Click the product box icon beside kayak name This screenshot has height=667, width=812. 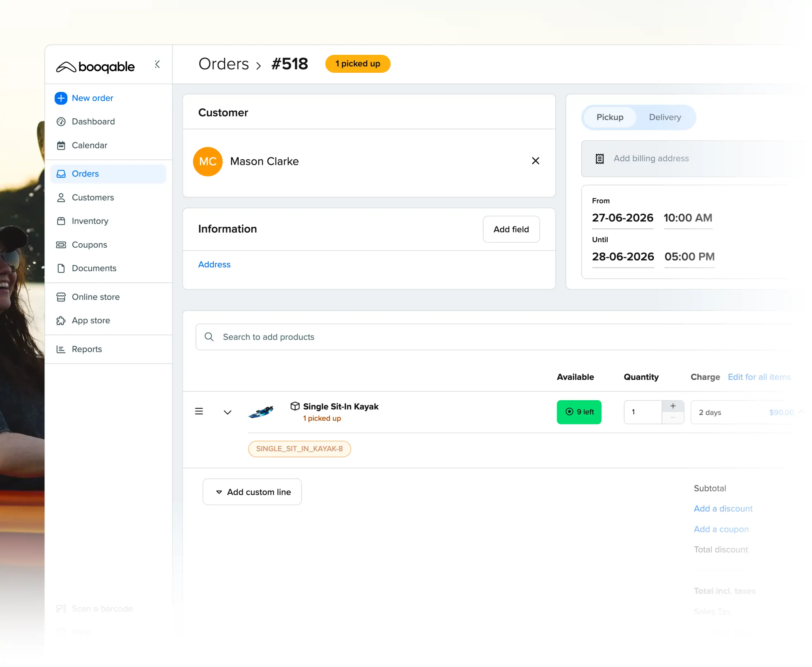click(x=295, y=406)
